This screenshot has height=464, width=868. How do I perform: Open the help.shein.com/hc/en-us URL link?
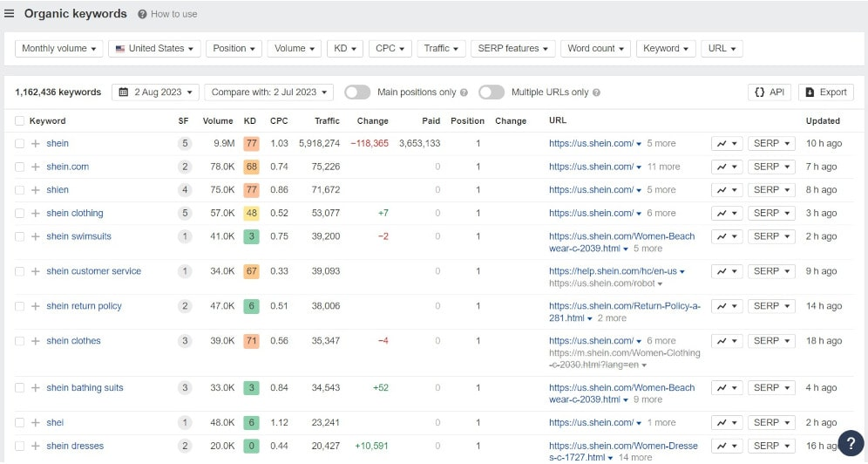613,271
